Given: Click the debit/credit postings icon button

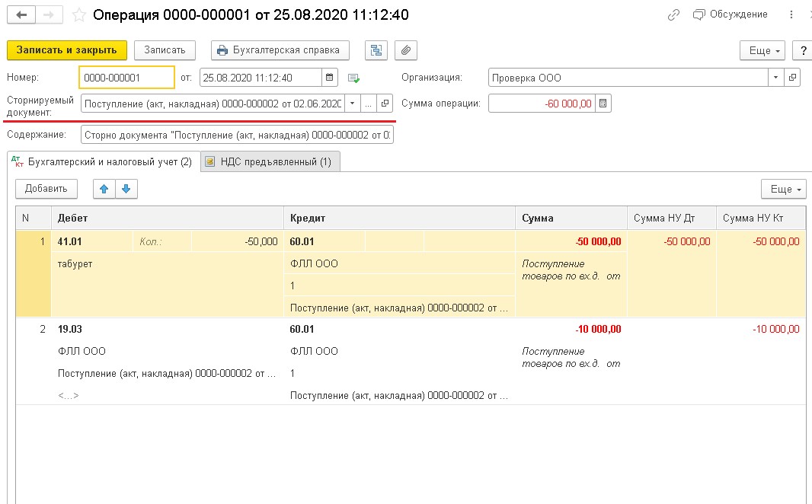Looking at the screenshot, I should [376, 50].
